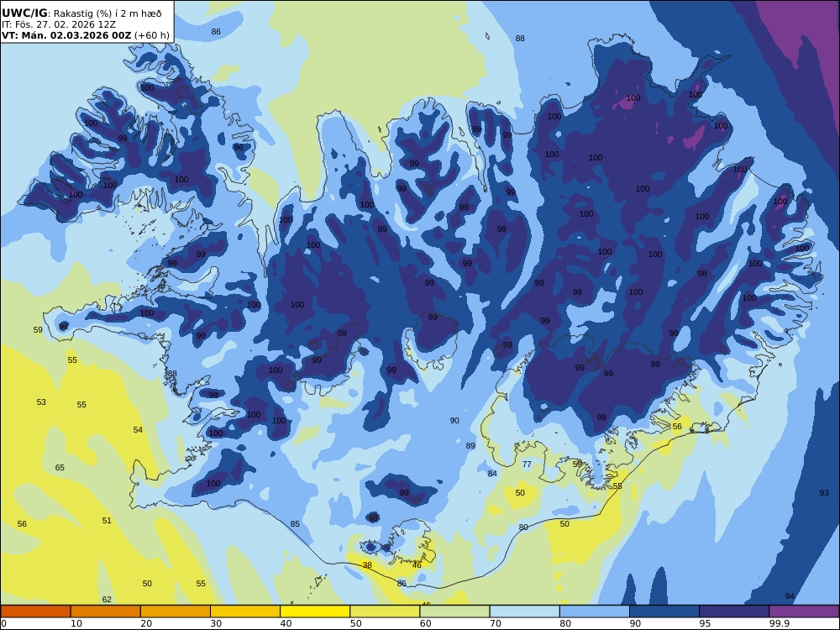Click the '38' value near the south coast
This screenshot has width=840, height=630.
[367, 565]
